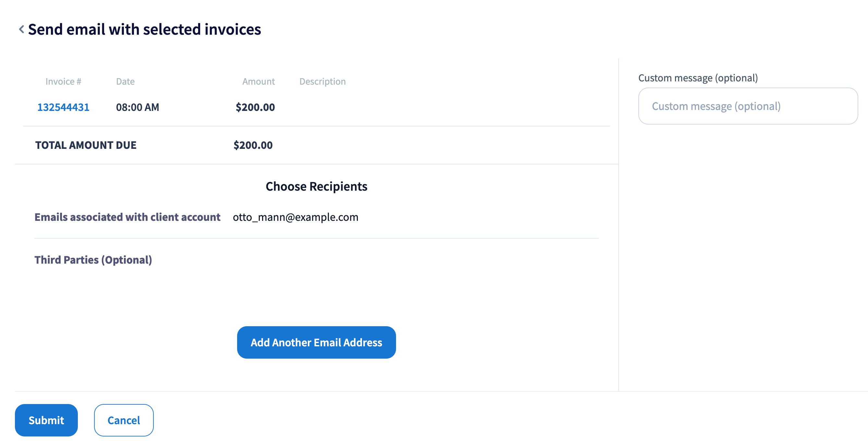
Task: Click the Description column header
Action: (322, 81)
